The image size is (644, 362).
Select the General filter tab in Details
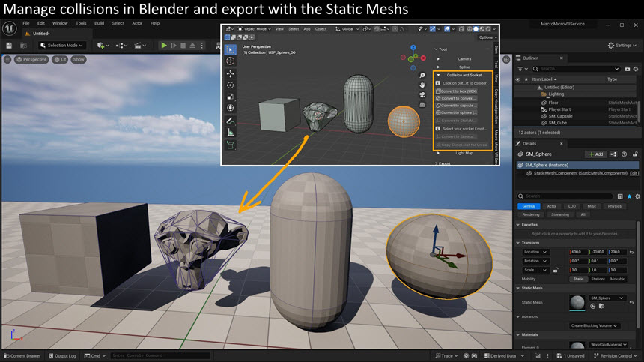[x=529, y=206]
